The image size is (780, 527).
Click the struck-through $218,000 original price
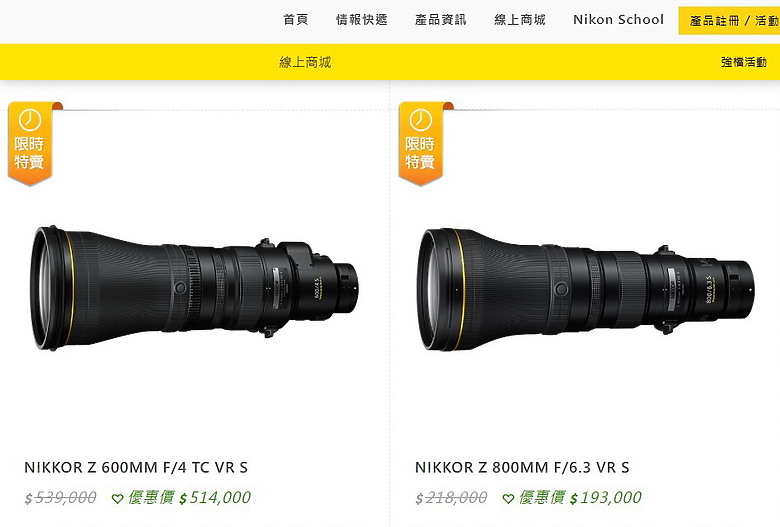click(451, 498)
